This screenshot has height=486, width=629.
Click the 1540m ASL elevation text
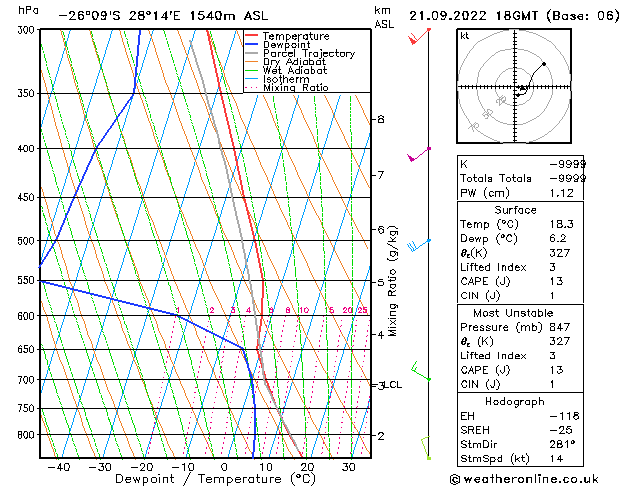click(x=228, y=16)
